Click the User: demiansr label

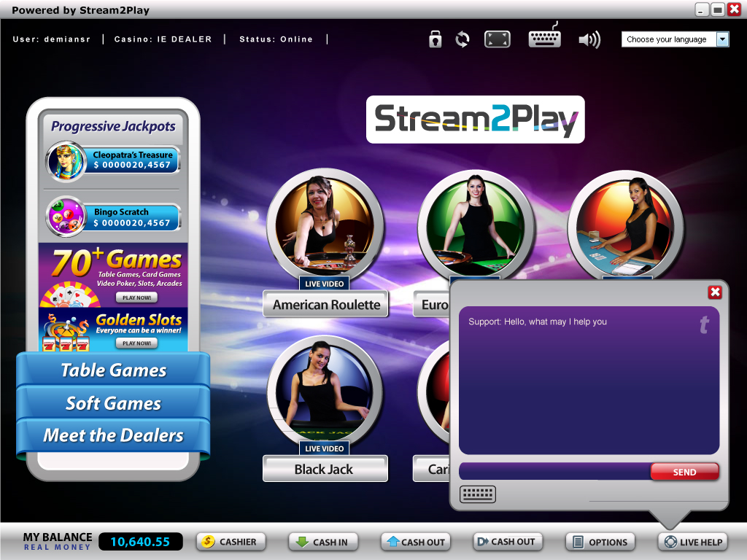pos(52,39)
